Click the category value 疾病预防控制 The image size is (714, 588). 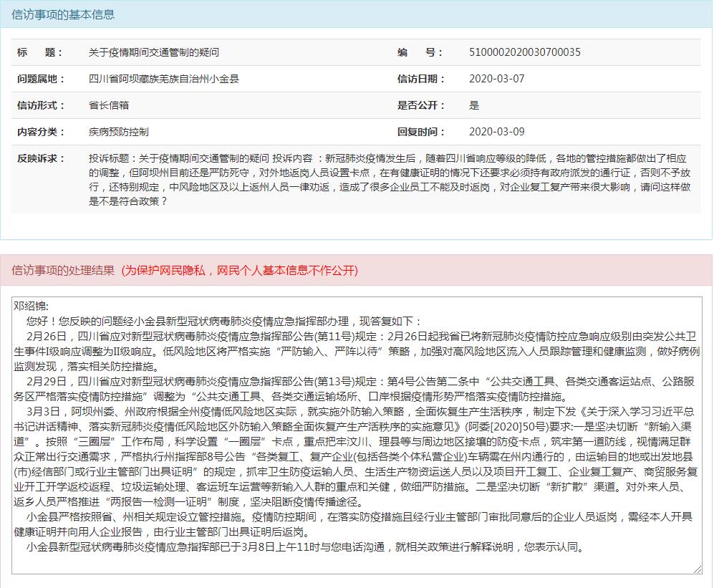(119, 132)
